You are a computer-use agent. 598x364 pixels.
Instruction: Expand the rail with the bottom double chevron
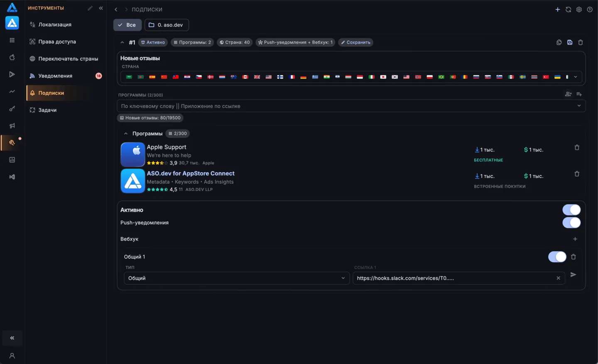[x=12, y=338]
